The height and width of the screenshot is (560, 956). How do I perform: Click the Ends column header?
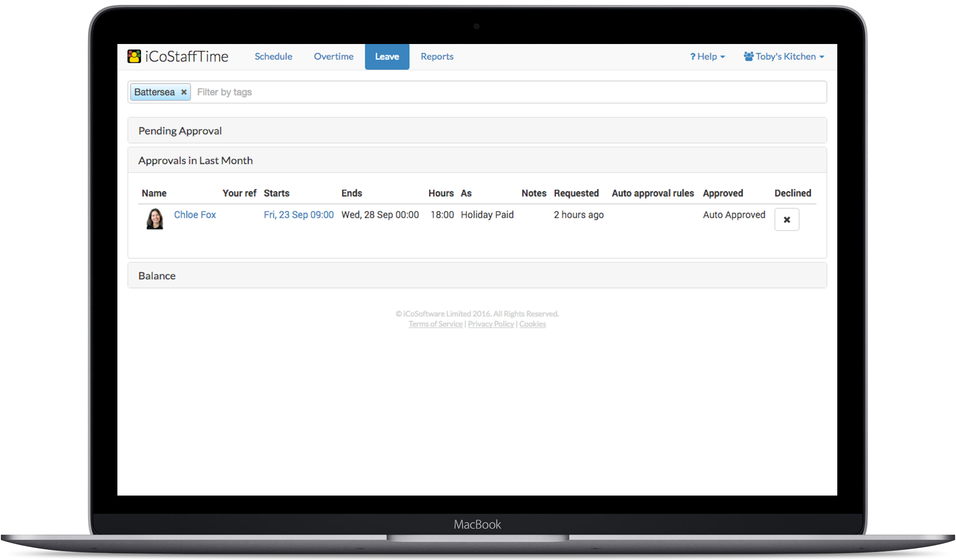click(x=352, y=193)
